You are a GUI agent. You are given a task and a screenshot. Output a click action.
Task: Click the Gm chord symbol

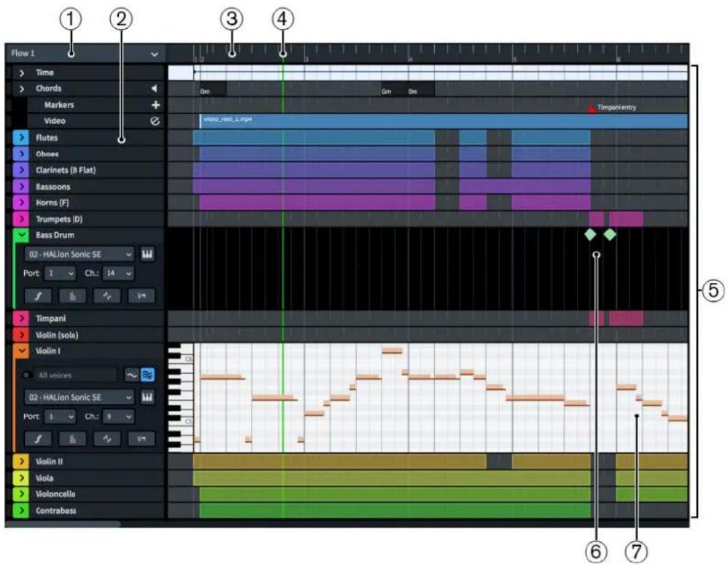tap(386, 91)
